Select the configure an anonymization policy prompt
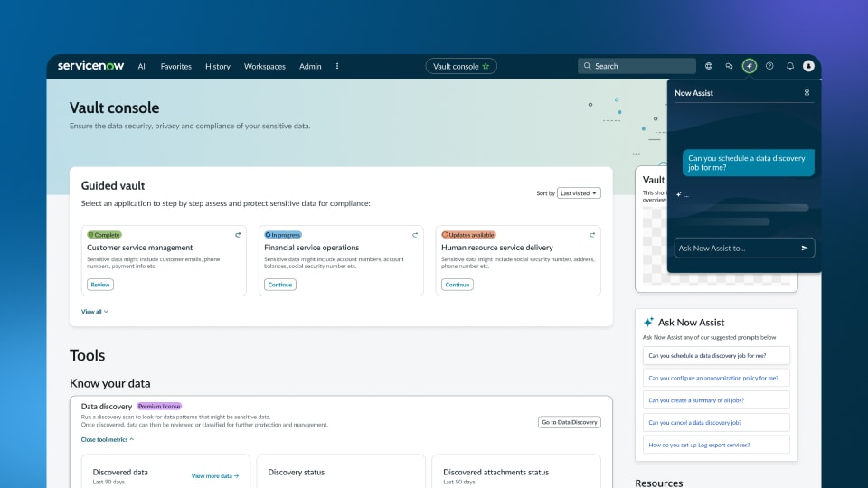Viewport: 868px width, 488px height. tap(716, 378)
